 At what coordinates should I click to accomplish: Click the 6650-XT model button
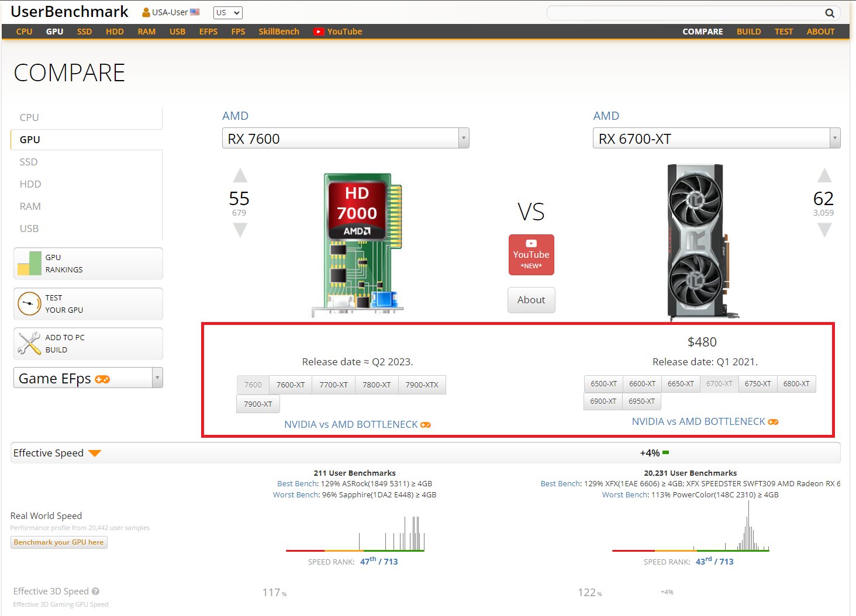(681, 384)
